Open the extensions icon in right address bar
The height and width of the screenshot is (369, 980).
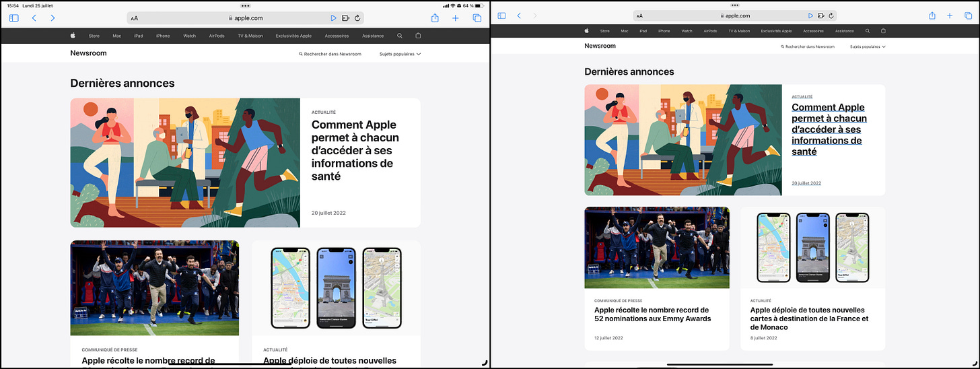pos(821,15)
